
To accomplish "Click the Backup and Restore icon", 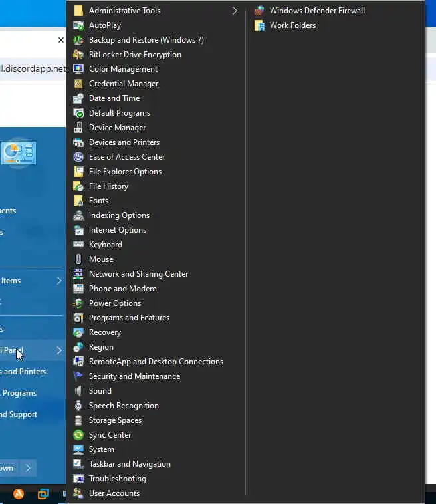I will tap(78, 40).
